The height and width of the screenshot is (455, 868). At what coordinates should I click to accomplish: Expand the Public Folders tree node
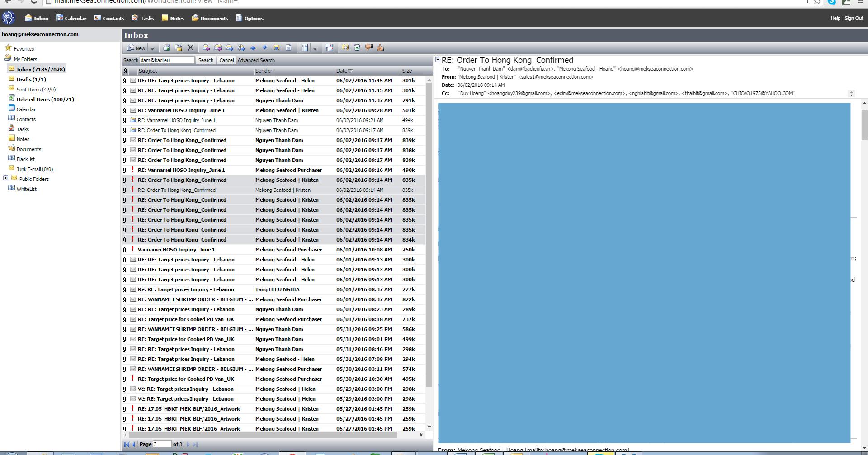click(x=6, y=178)
